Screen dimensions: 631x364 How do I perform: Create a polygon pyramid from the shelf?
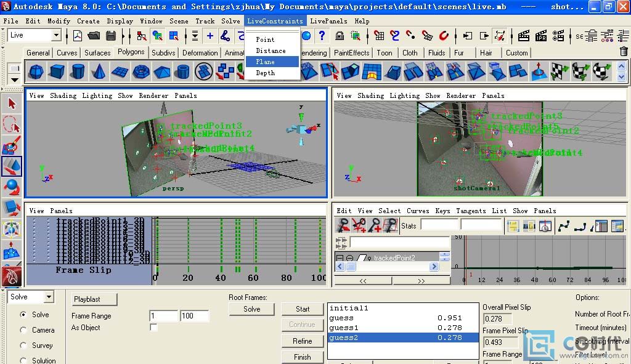coord(162,72)
